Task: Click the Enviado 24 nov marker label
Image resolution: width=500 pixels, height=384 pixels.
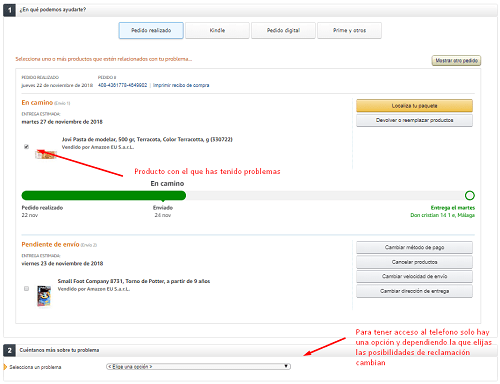Action: [163, 211]
